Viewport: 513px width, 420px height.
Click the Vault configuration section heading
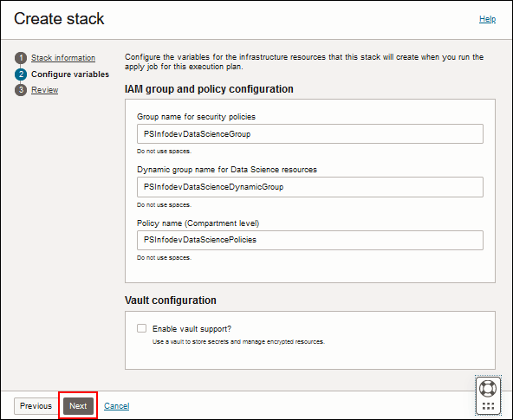(x=171, y=300)
